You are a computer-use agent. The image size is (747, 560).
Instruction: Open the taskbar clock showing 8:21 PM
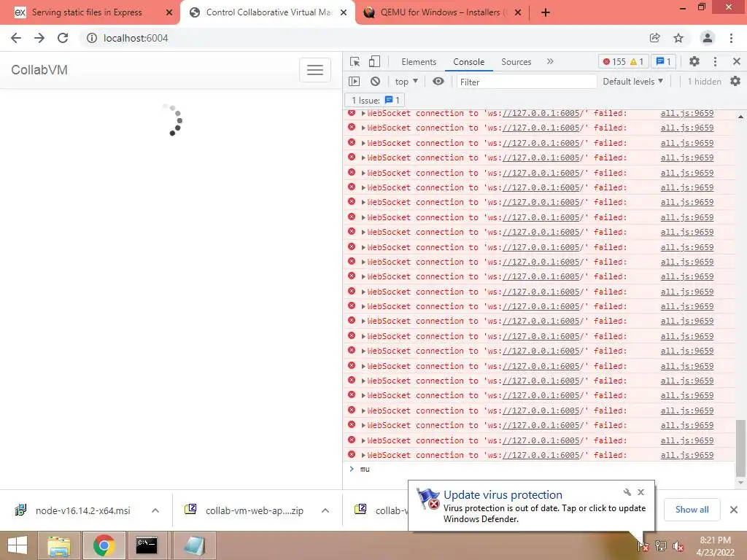[x=715, y=546]
